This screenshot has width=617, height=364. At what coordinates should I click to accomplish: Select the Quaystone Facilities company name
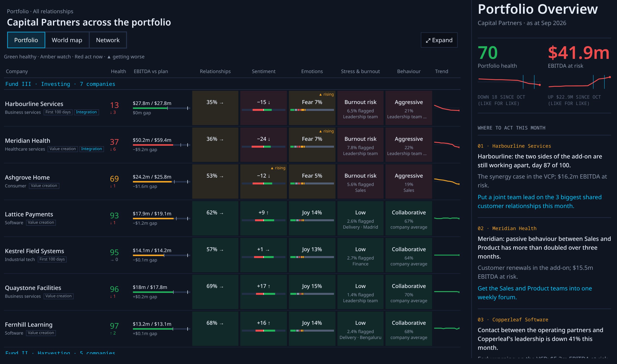33,288
